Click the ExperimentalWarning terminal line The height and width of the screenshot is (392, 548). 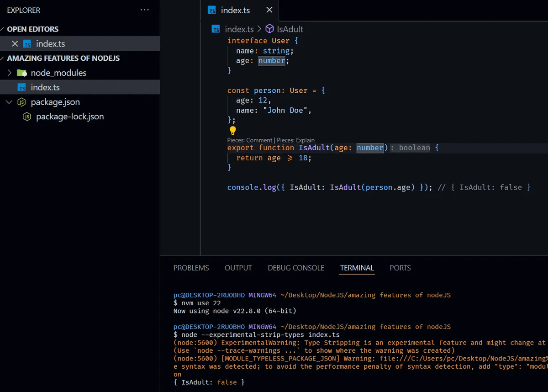point(360,343)
